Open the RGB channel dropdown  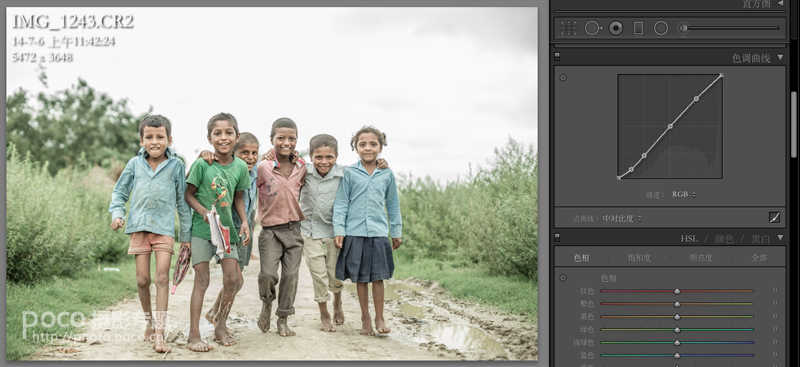684,194
